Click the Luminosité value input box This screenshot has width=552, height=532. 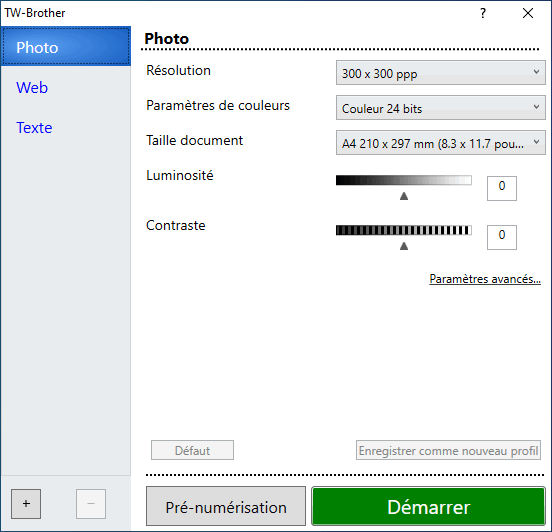[x=502, y=188]
